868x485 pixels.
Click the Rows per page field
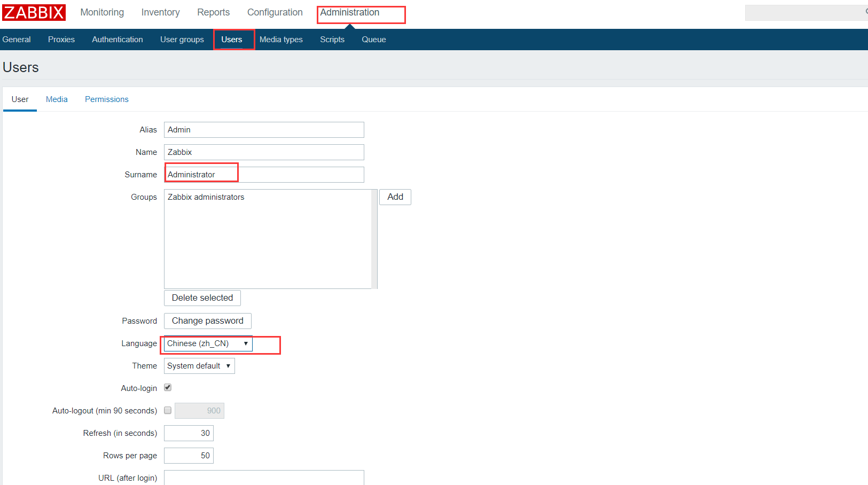click(x=189, y=456)
